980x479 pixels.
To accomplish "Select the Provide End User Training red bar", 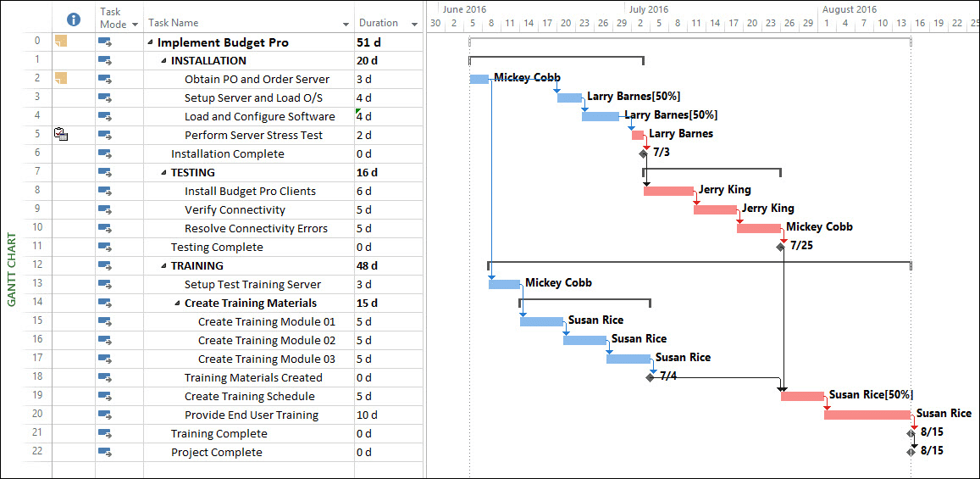I will [867, 415].
